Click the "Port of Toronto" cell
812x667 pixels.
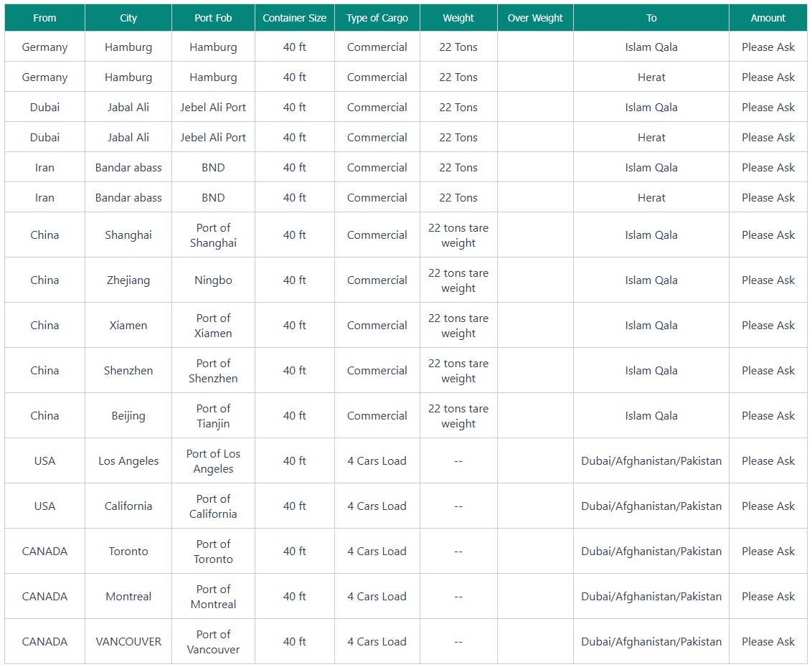tap(213, 552)
